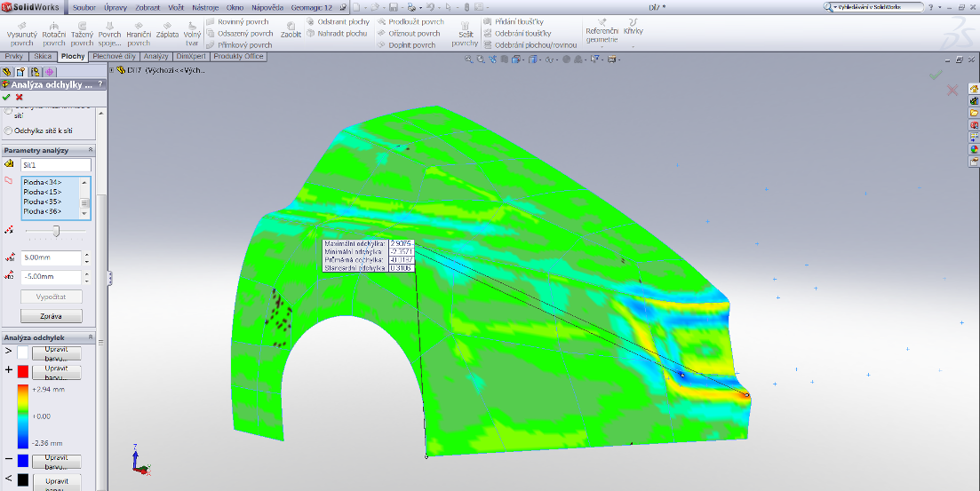The width and height of the screenshot is (980, 491).
Task: Click Upravit barvu button beside red swatch
Action: (56, 371)
